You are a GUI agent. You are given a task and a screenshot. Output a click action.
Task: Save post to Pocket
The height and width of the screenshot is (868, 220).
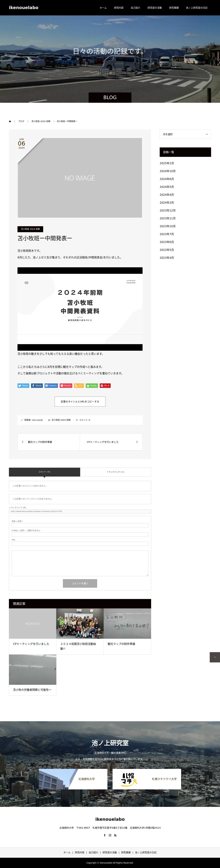[66, 385]
